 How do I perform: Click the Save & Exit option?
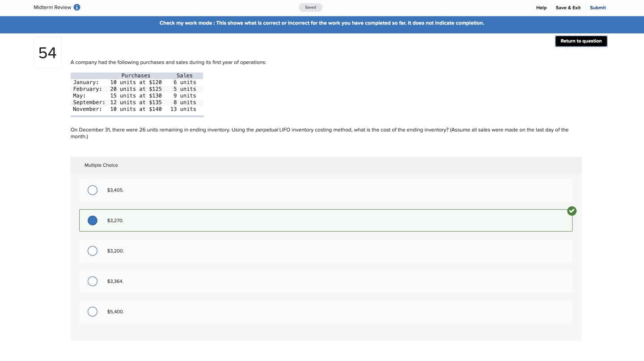point(568,8)
